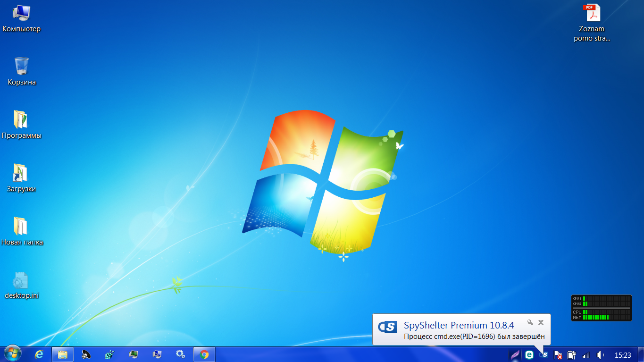
Task: Click the battery power tray icon
Action: coord(572,354)
